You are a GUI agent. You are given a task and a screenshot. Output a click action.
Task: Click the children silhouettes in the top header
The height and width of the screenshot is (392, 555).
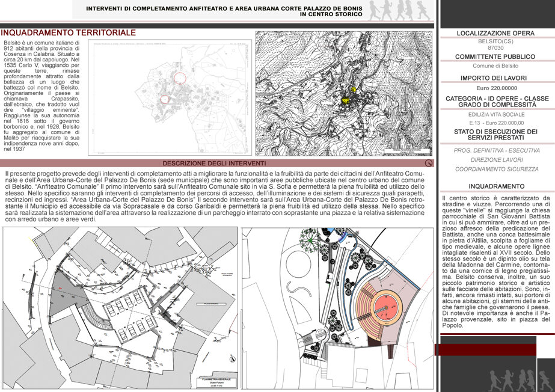click(x=400, y=10)
